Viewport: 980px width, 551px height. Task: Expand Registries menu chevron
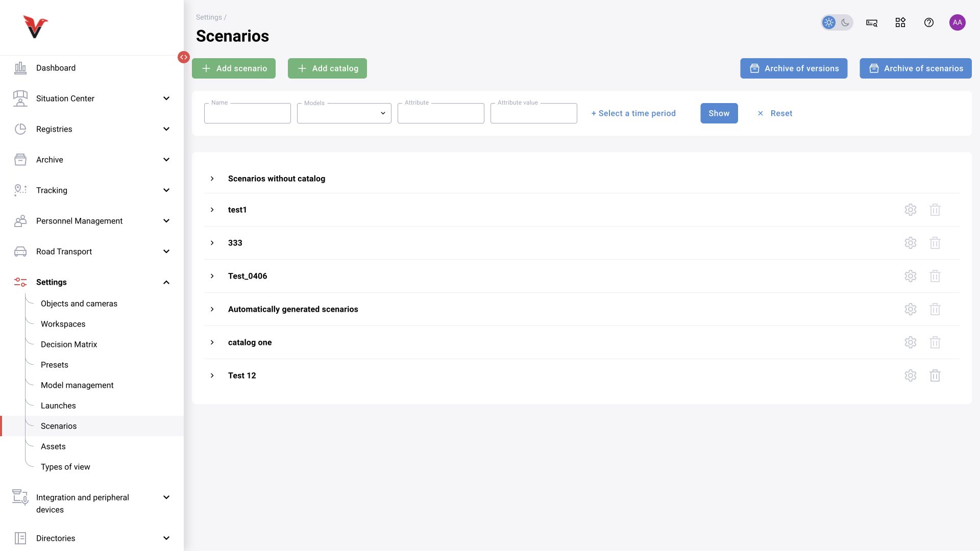tap(166, 129)
